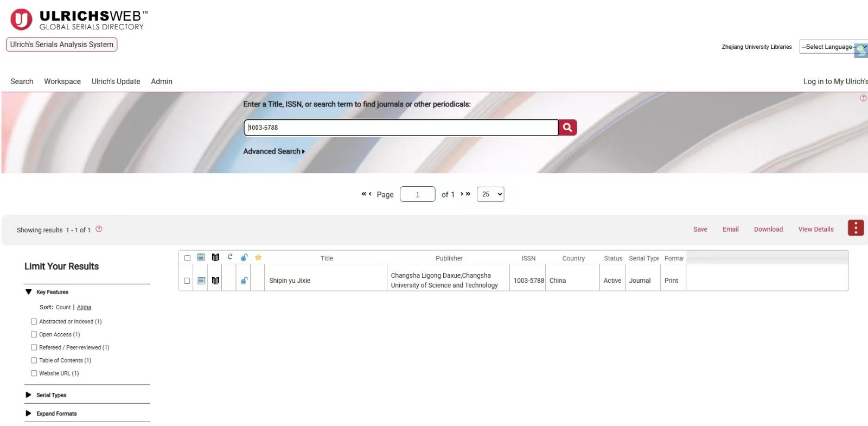The height and width of the screenshot is (426, 868).
Task: Go to previous page single-left arrow
Action: (x=370, y=194)
